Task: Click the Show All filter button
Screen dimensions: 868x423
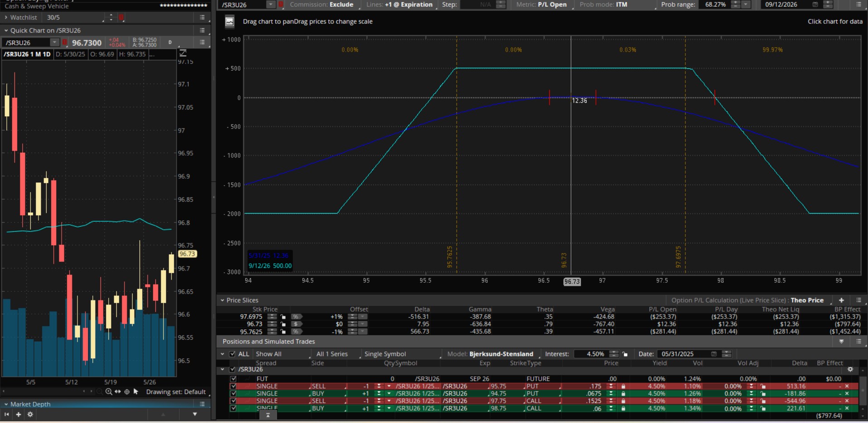Action: click(269, 354)
